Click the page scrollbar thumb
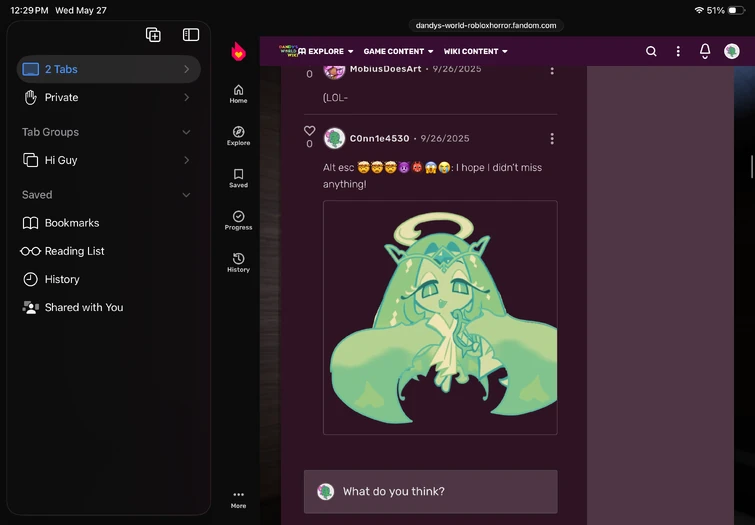The width and height of the screenshot is (755, 525). click(752, 167)
